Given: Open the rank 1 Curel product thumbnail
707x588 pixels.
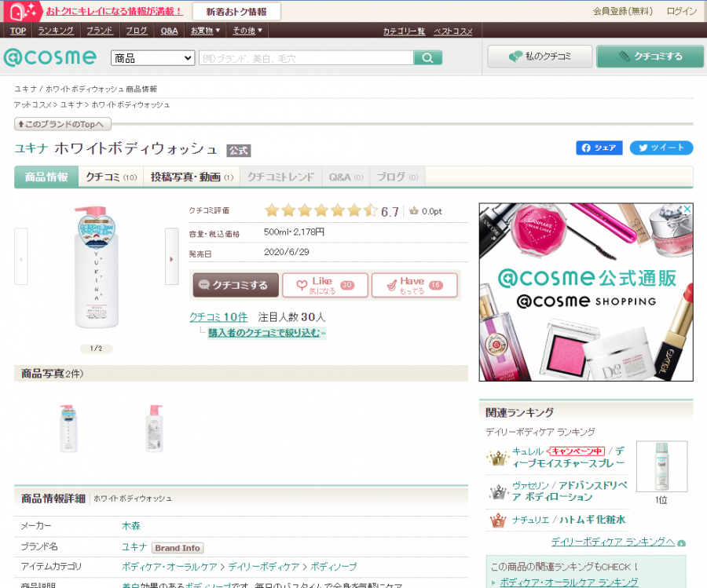Looking at the screenshot, I should [x=661, y=466].
